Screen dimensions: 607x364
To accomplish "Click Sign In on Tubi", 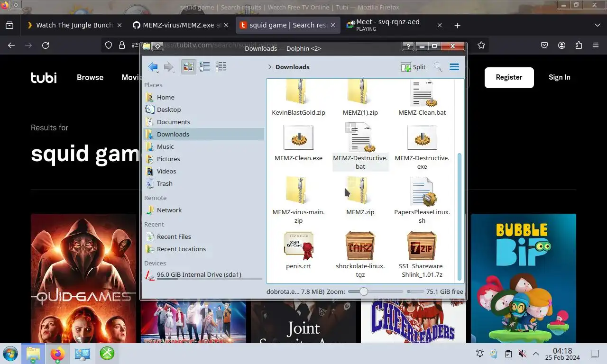I will pyautogui.click(x=560, y=77).
